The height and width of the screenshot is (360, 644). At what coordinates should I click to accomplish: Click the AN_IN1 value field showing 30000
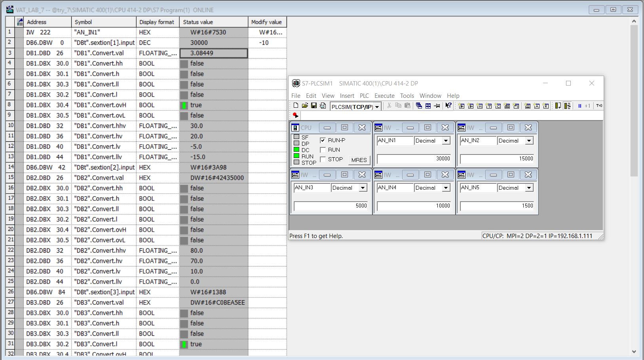tap(414, 159)
